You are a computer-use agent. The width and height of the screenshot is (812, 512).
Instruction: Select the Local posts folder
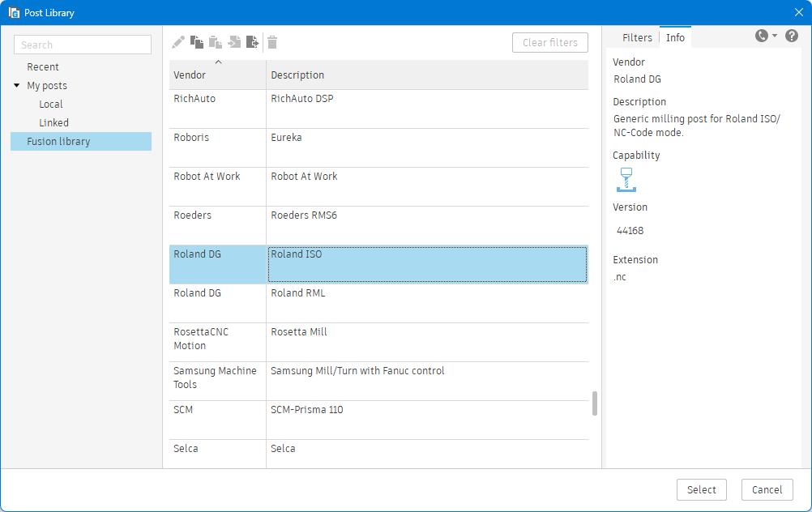(x=51, y=104)
